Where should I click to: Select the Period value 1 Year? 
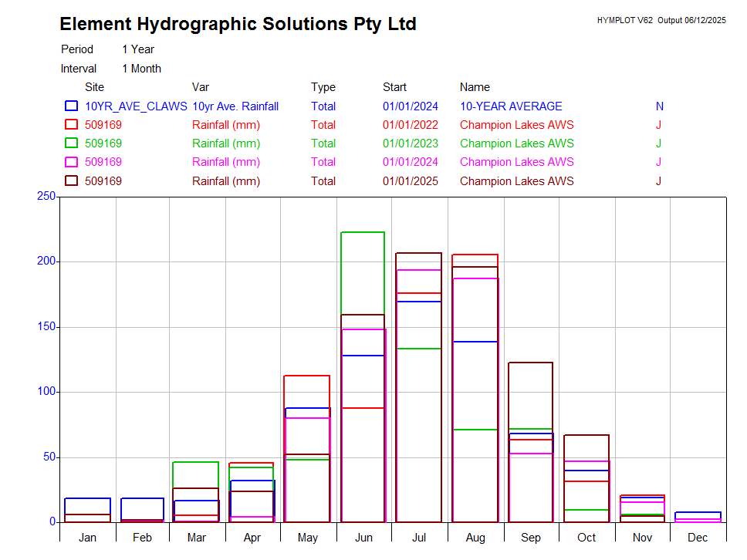click(138, 49)
